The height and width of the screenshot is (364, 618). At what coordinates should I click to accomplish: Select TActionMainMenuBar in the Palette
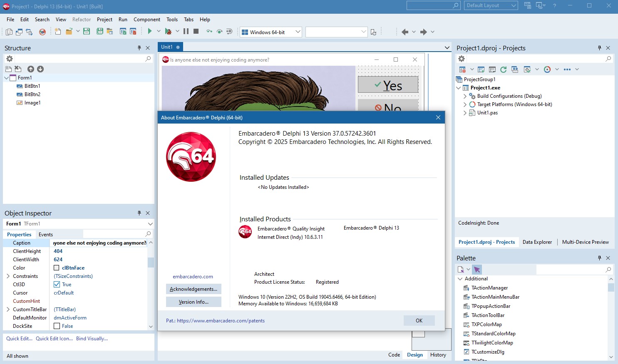[x=495, y=297]
